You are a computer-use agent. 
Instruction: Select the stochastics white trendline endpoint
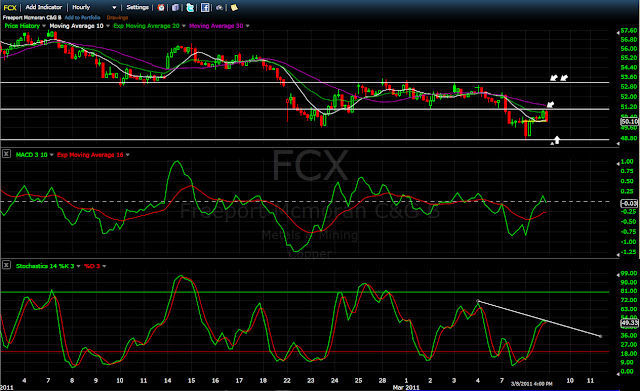point(601,336)
